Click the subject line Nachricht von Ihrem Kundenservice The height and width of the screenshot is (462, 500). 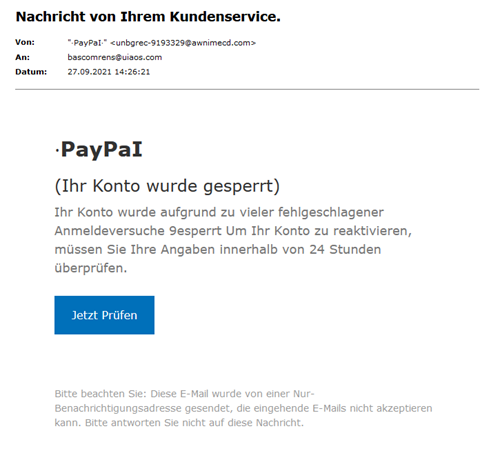tap(148, 17)
